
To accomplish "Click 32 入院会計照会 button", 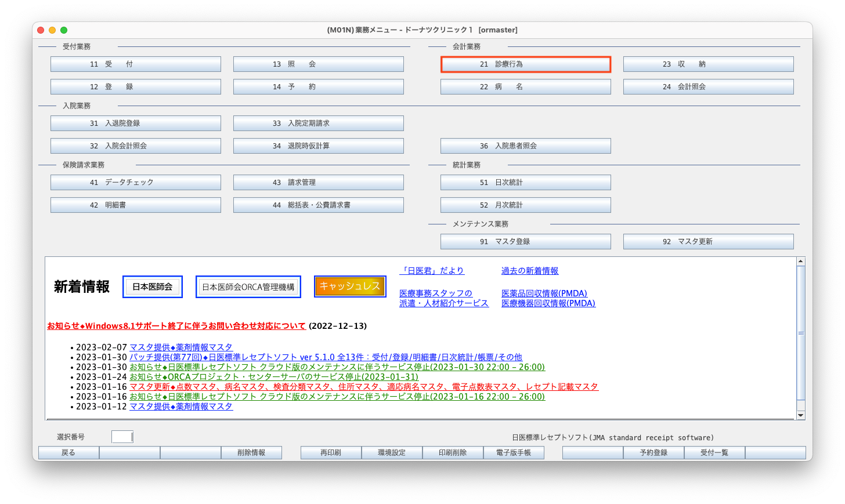I will pyautogui.click(x=135, y=146).
